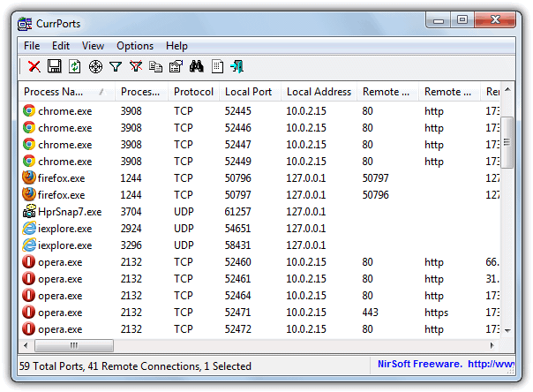Click remote port 50797 cell

(x=375, y=177)
